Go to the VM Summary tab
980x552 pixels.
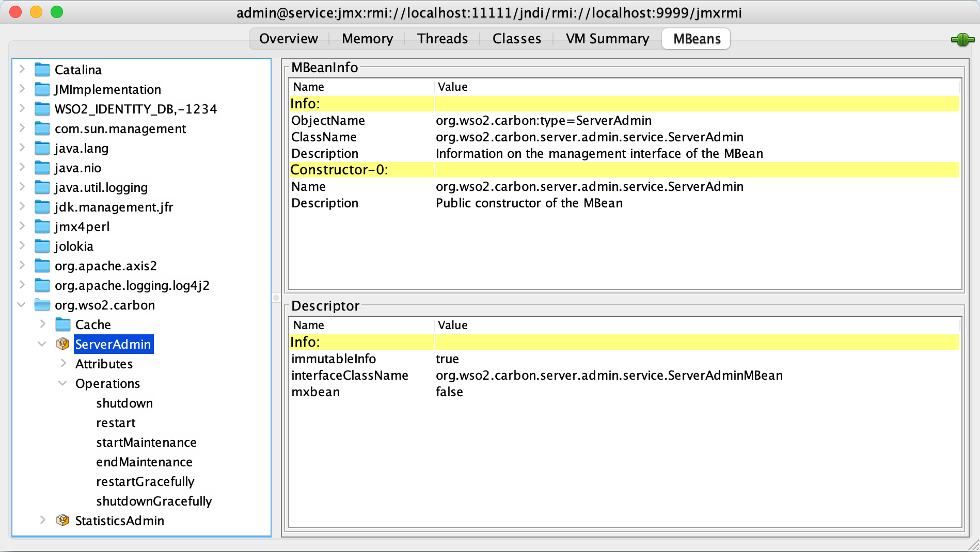[x=607, y=39]
